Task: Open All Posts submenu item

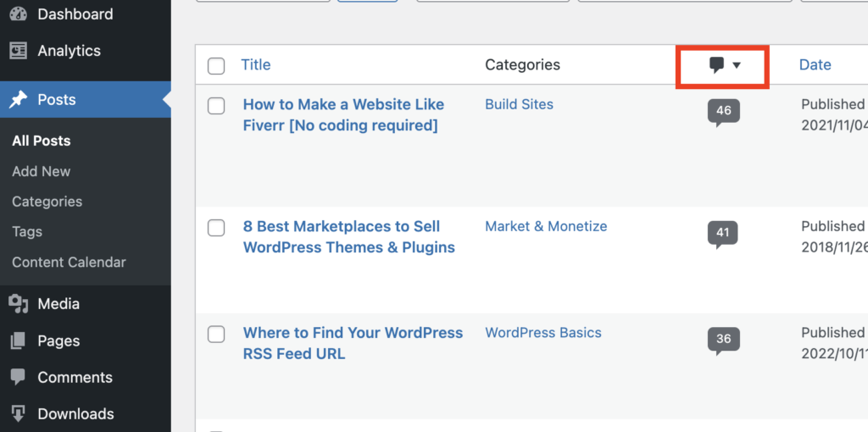Action: (x=42, y=141)
